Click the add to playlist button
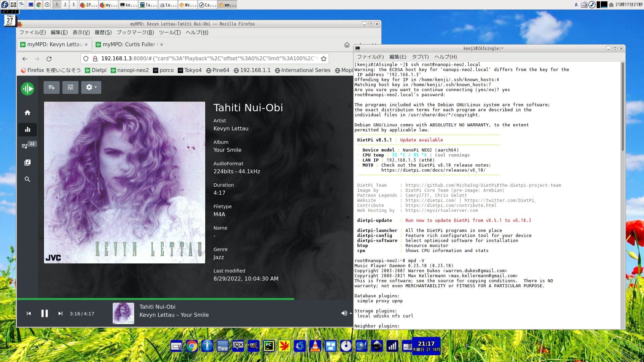This screenshot has width=644, height=362. (51, 87)
